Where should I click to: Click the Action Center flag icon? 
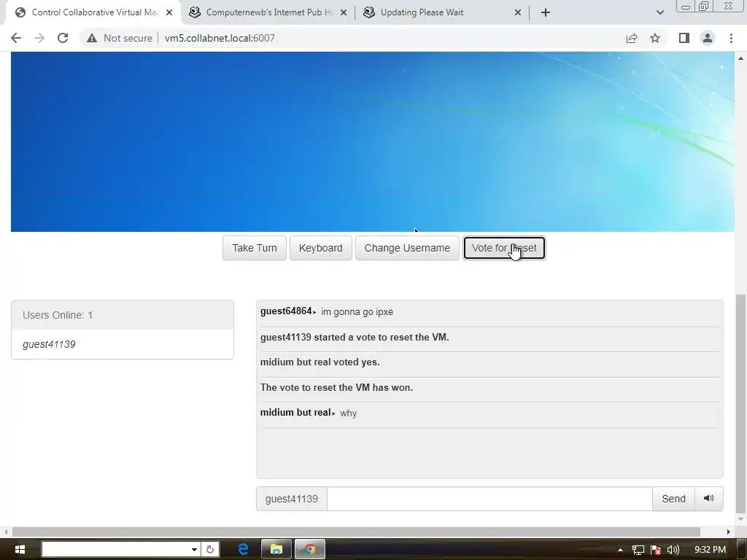[656, 550]
